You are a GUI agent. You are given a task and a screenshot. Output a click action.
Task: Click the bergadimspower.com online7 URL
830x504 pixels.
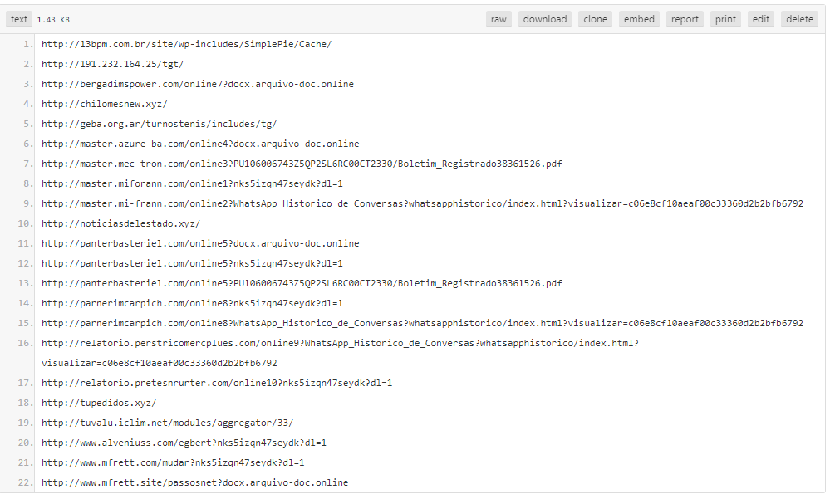coord(198,84)
